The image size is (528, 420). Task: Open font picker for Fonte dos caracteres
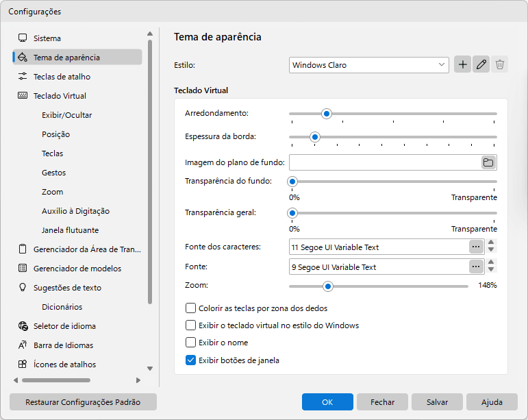coord(476,247)
